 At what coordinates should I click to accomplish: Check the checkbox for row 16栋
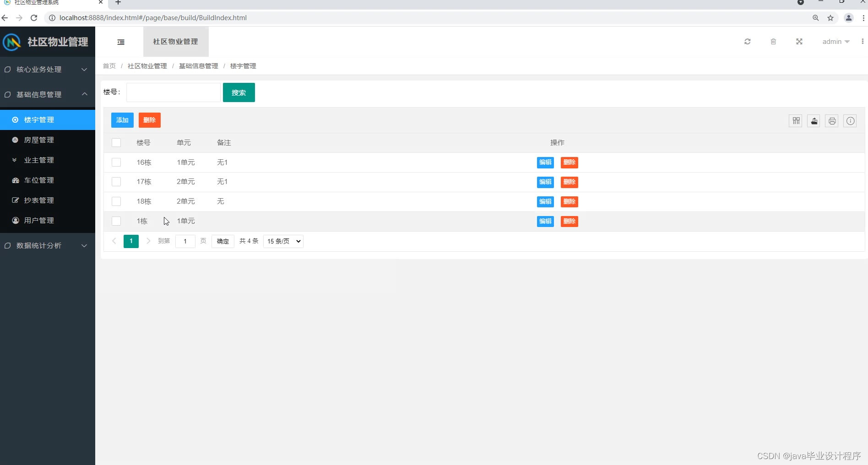(116, 162)
